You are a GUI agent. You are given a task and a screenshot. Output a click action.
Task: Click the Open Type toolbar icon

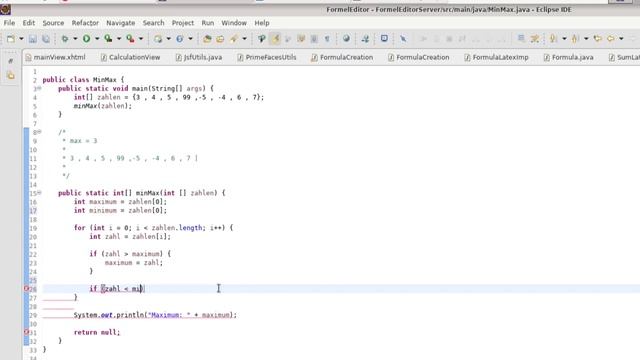207,39
